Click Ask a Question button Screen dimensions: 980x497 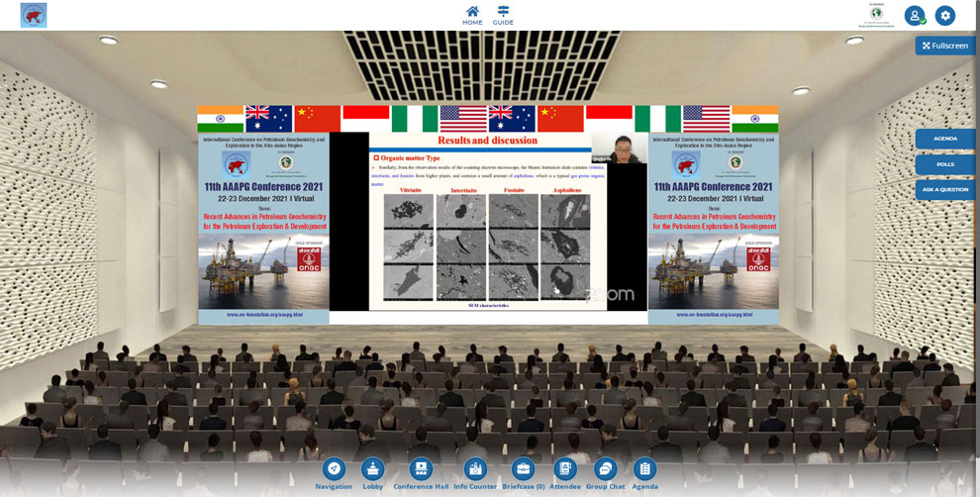click(x=945, y=189)
